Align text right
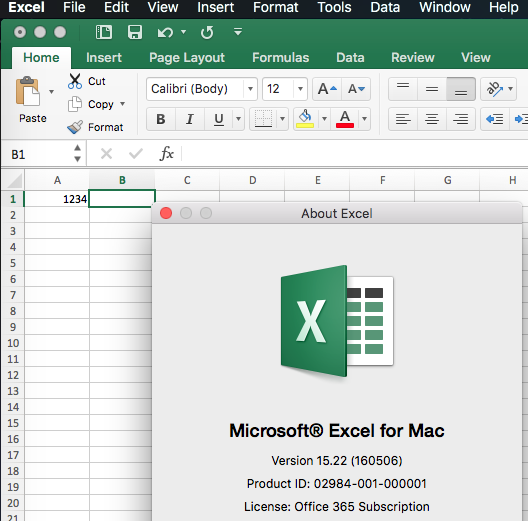The image size is (528, 521). 461,119
